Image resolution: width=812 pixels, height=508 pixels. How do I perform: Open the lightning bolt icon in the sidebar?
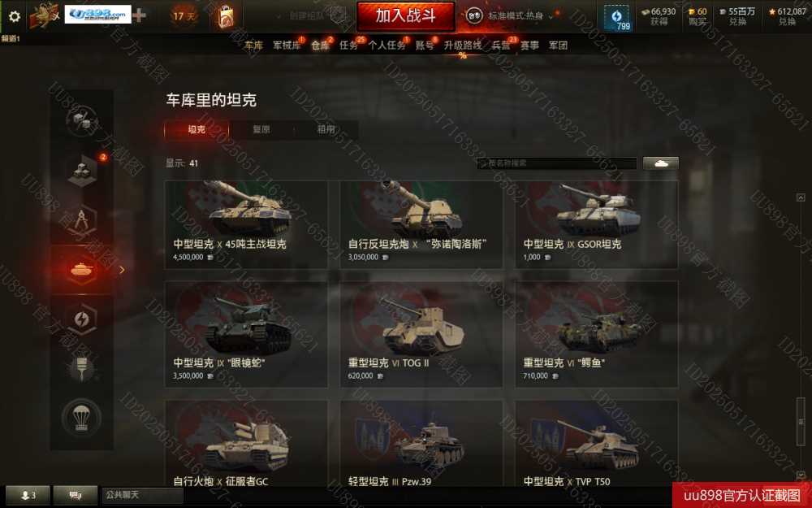click(x=82, y=319)
